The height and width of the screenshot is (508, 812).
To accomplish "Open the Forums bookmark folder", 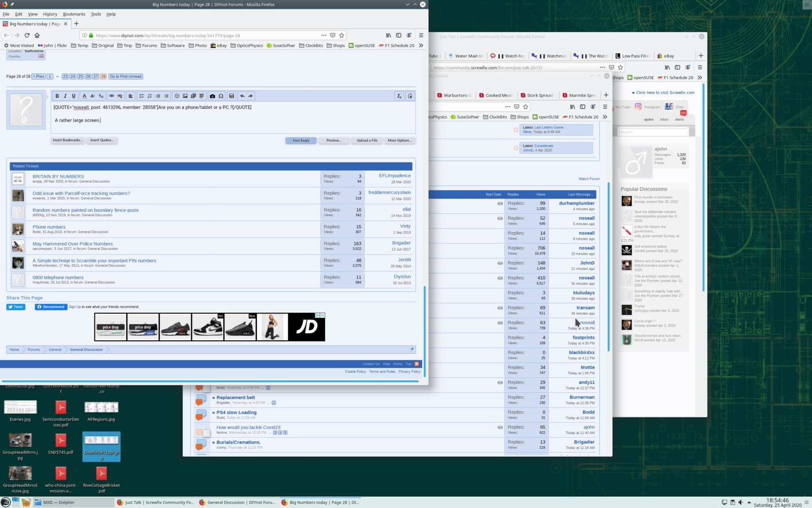I will tap(146, 45).
